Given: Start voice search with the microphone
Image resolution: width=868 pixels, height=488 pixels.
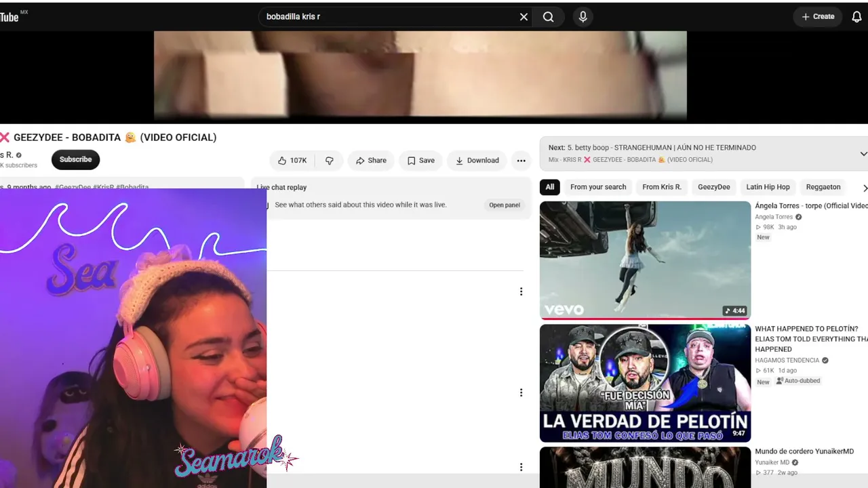Looking at the screenshot, I should click(583, 17).
